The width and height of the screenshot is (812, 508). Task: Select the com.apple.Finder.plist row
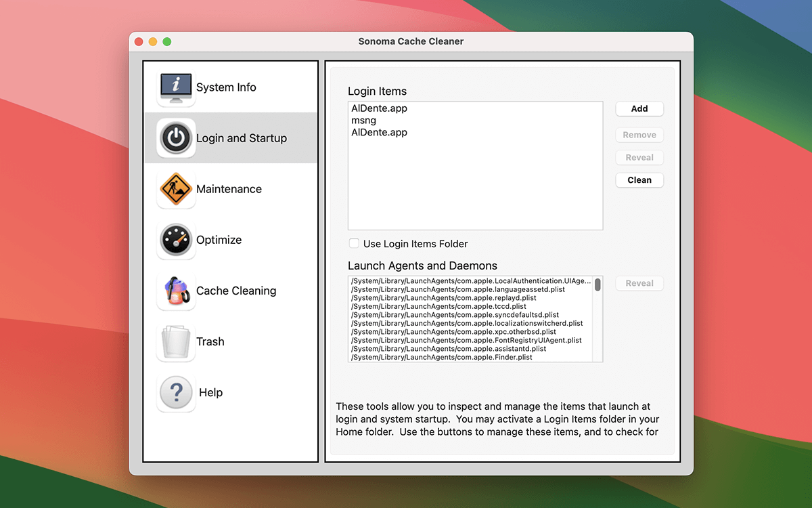tap(471, 357)
